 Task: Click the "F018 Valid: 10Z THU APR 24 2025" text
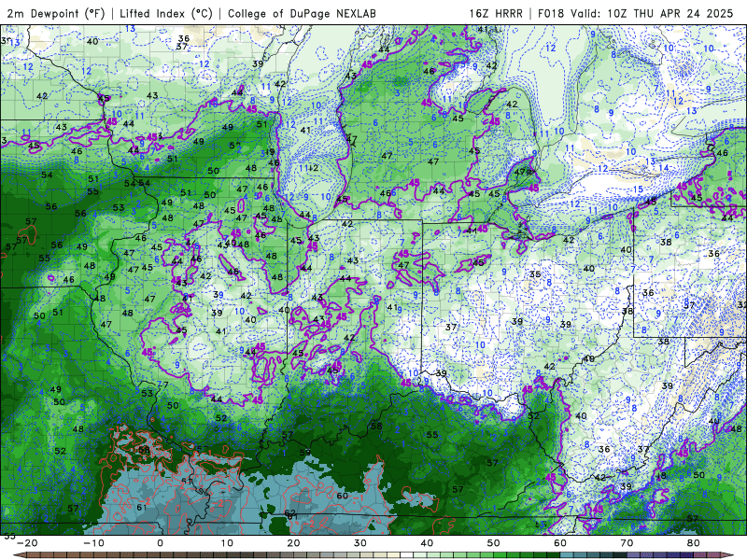pyautogui.click(x=636, y=14)
